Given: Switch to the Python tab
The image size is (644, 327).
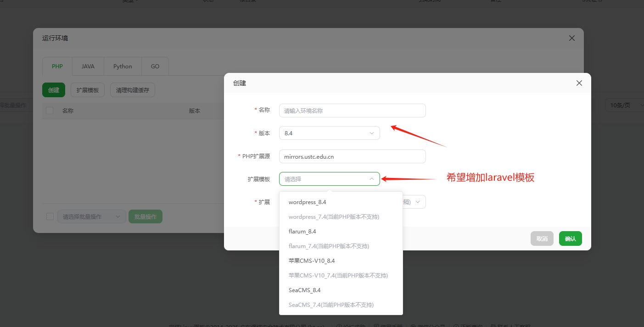Looking at the screenshot, I should tap(123, 66).
